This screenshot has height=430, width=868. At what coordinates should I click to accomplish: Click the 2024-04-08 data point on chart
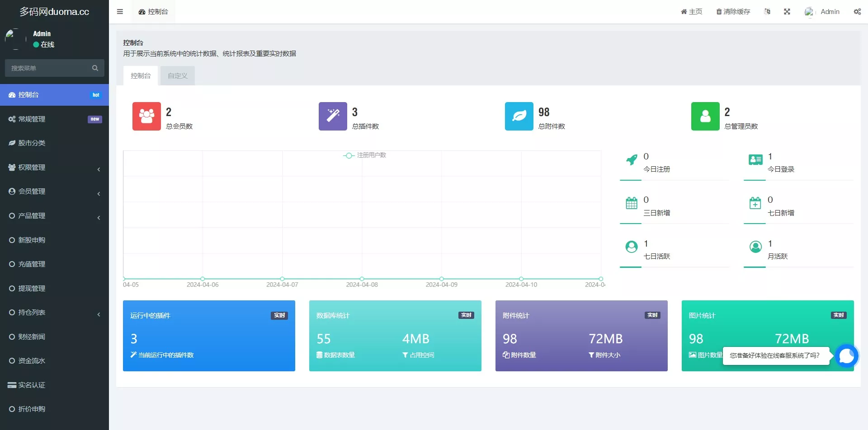[362, 279]
